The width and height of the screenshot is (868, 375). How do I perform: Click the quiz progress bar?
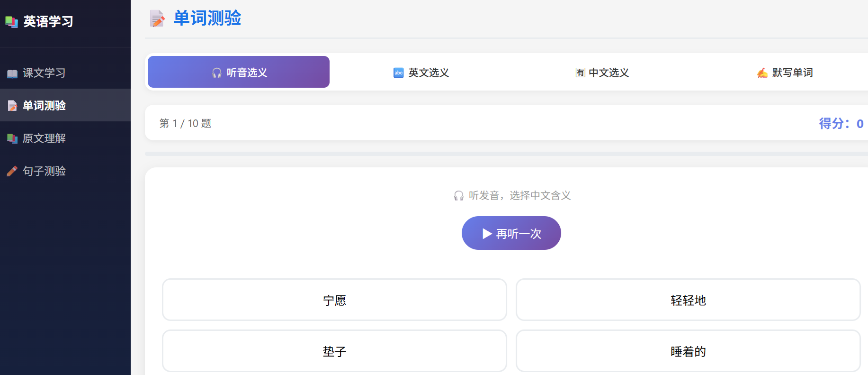[506, 154]
